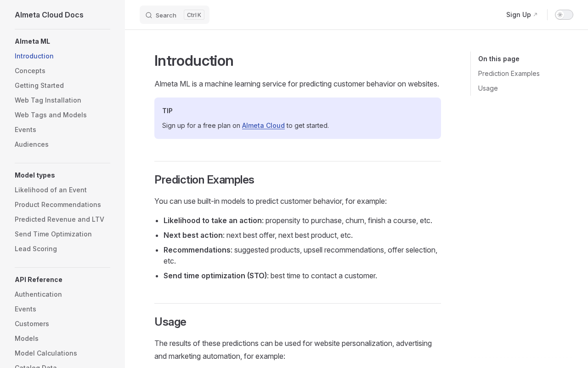The image size is (588, 368).
Task: Select Web Tag Installation sidebar item
Action: [x=48, y=100]
